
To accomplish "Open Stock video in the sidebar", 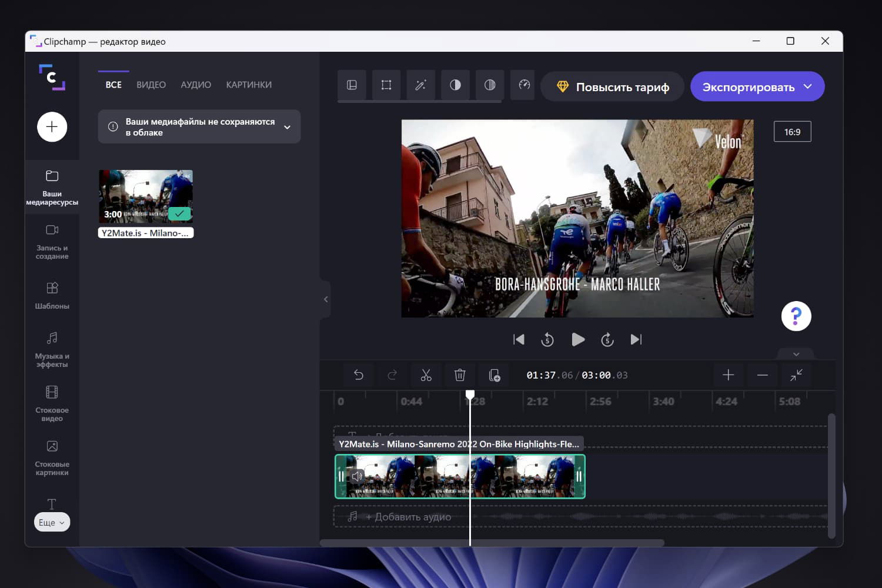I will point(52,403).
